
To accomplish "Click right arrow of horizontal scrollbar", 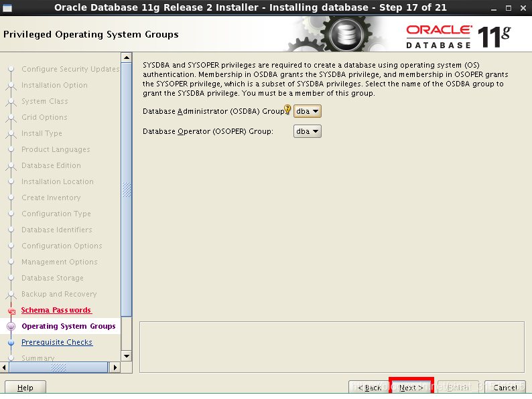I will (115, 367).
